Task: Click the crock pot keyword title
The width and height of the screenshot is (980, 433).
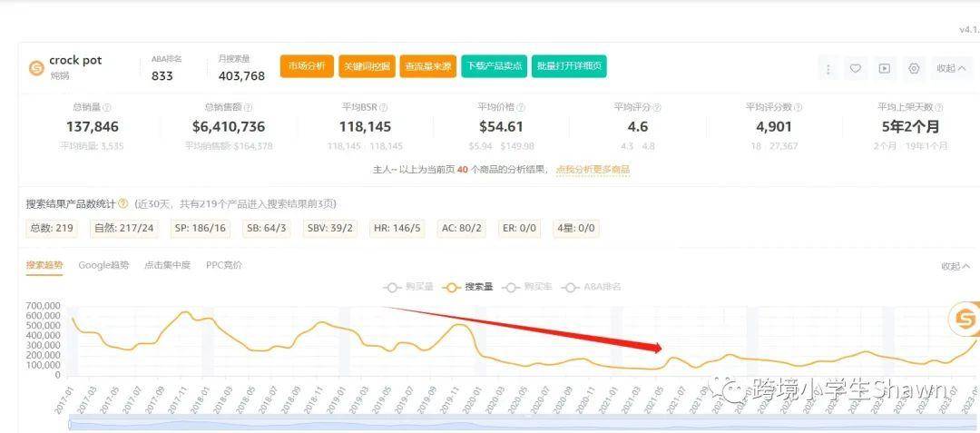Action: (x=75, y=61)
